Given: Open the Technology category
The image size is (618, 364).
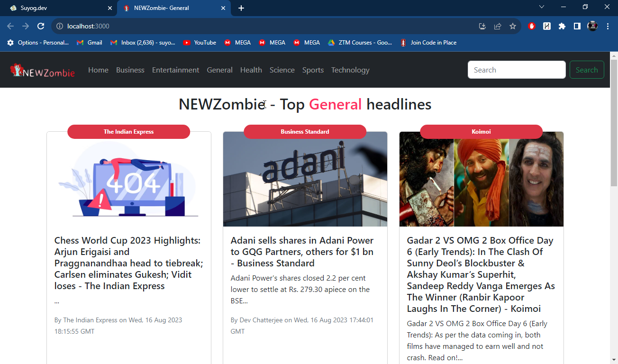Looking at the screenshot, I should tap(350, 70).
